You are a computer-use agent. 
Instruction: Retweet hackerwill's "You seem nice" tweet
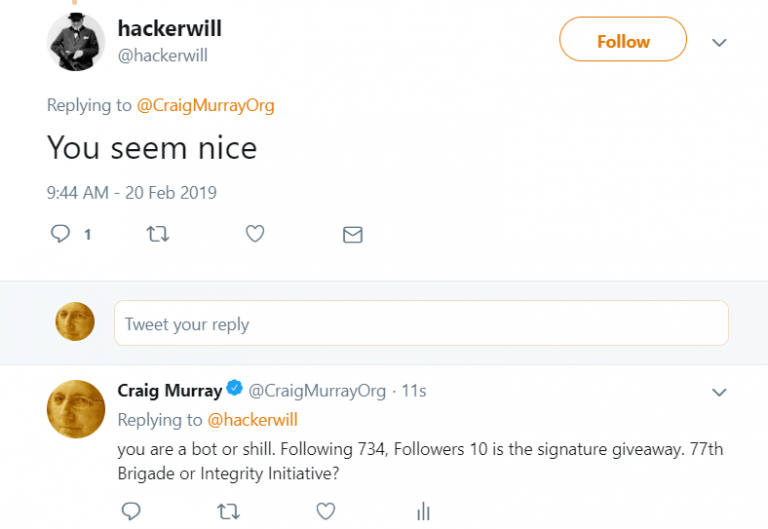158,234
